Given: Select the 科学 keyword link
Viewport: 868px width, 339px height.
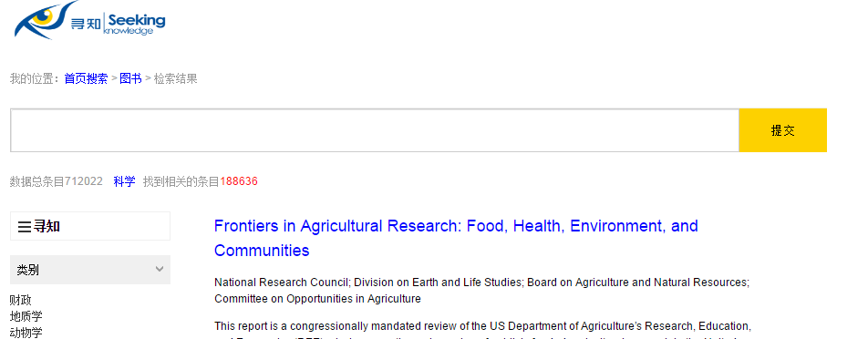Looking at the screenshot, I should coord(125,181).
